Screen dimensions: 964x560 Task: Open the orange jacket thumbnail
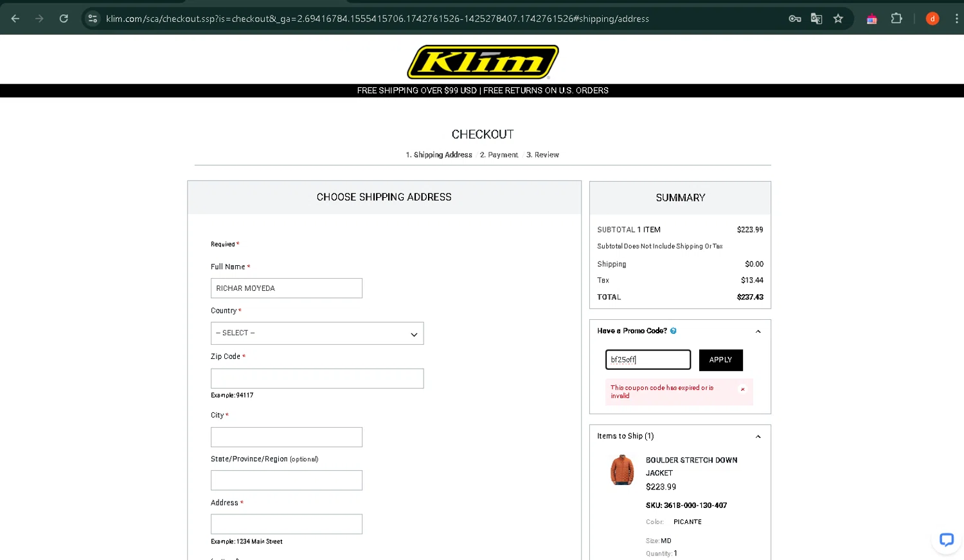click(622, 469)
